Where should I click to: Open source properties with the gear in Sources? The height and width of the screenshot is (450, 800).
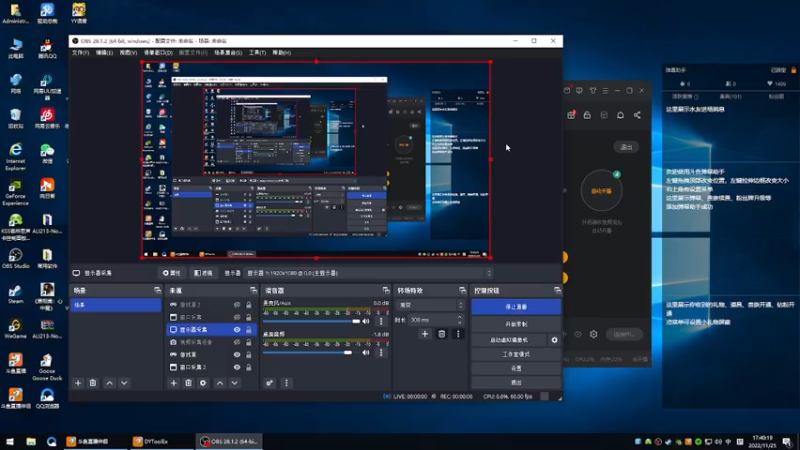[x=203, y=383]
